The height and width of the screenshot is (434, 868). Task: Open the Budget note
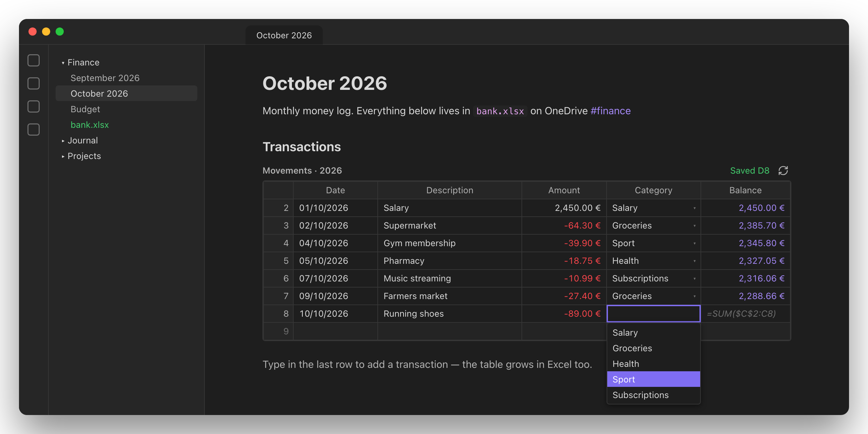(x=126, y=109)
